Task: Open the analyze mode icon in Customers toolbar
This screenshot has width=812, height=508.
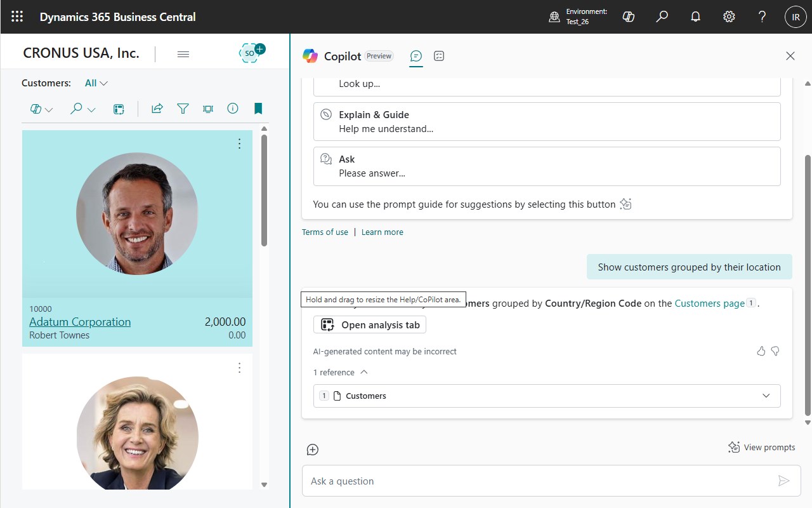Action: (x=118, y=109)
